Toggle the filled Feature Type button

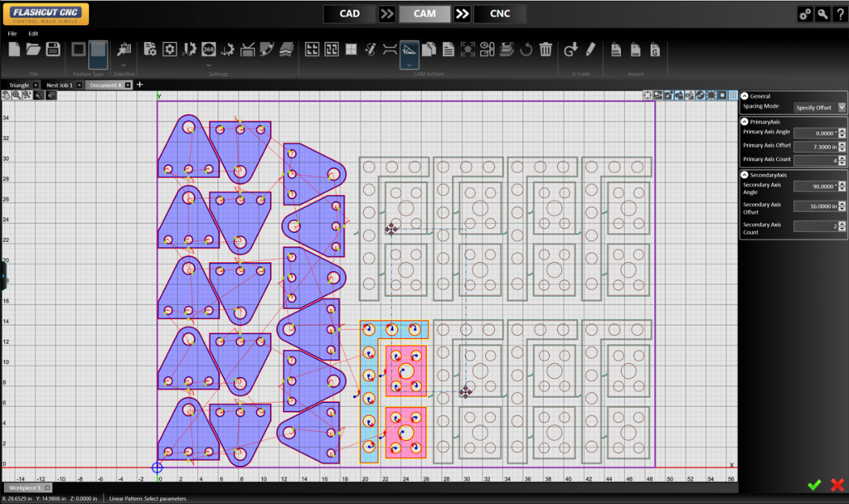[99, 51]
